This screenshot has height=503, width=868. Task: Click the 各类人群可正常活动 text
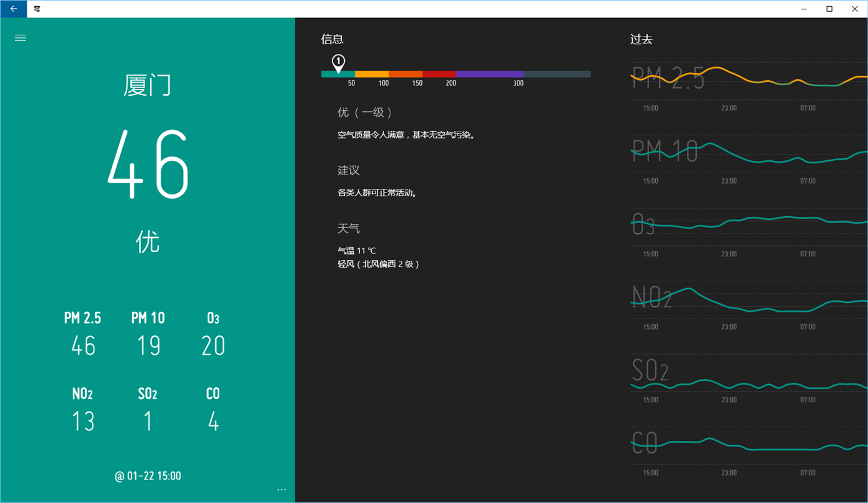378,193
